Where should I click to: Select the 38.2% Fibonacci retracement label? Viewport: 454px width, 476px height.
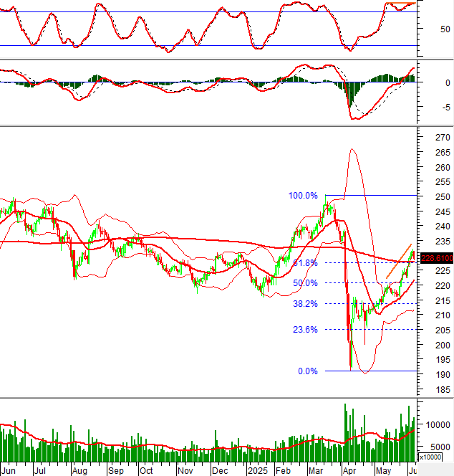click(306, 304)
